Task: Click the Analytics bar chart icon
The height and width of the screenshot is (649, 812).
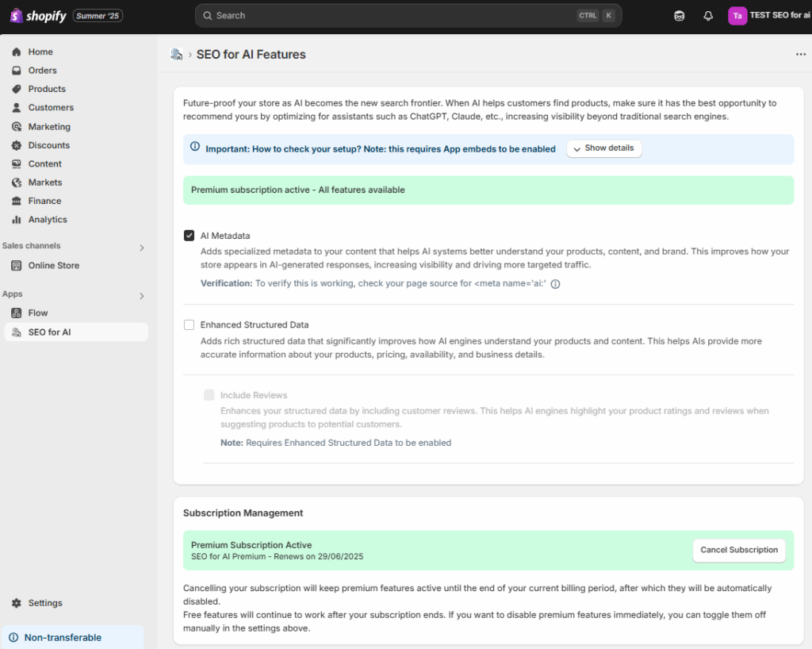Action: click(17, 220)
